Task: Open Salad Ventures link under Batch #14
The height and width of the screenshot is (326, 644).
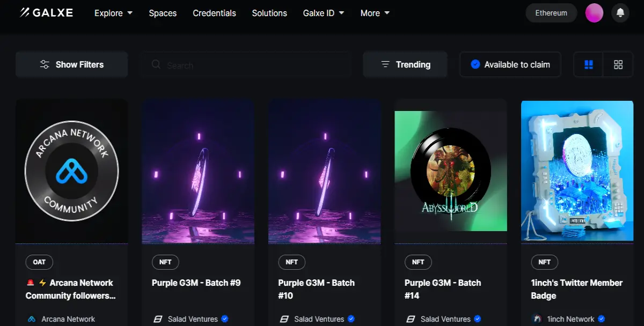Action: 445,319
